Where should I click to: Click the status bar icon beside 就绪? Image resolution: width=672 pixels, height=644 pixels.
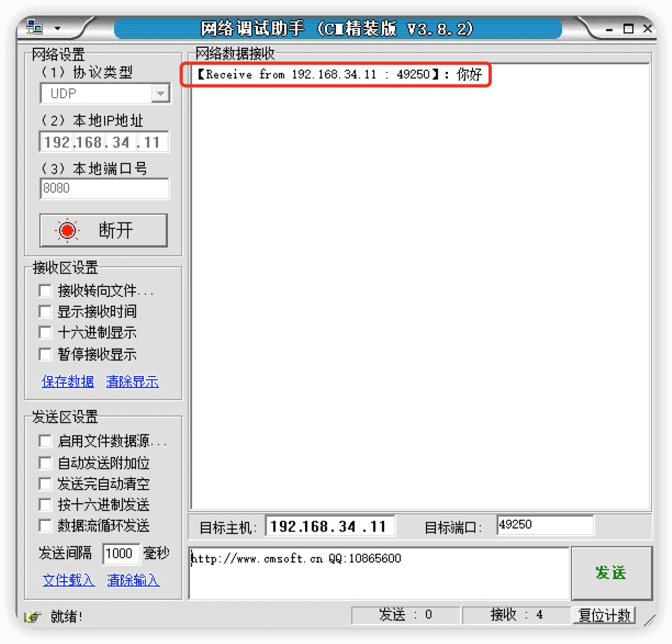33,616
